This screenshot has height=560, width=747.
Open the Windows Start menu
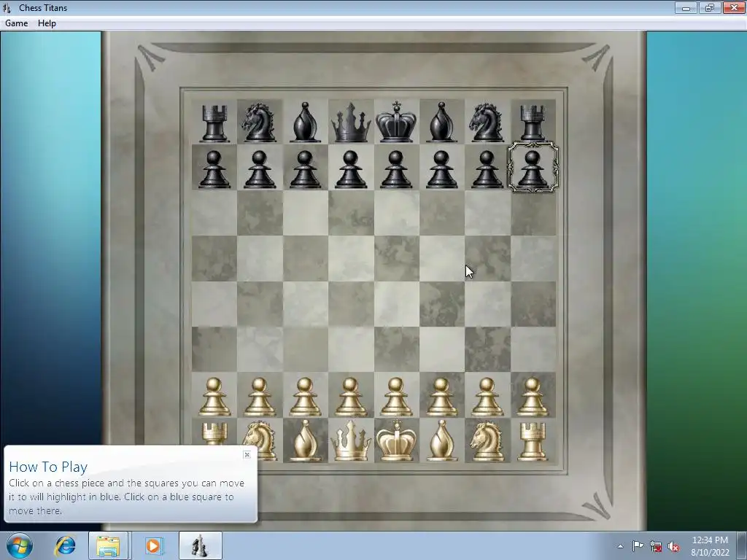click(x=19, y=545)
